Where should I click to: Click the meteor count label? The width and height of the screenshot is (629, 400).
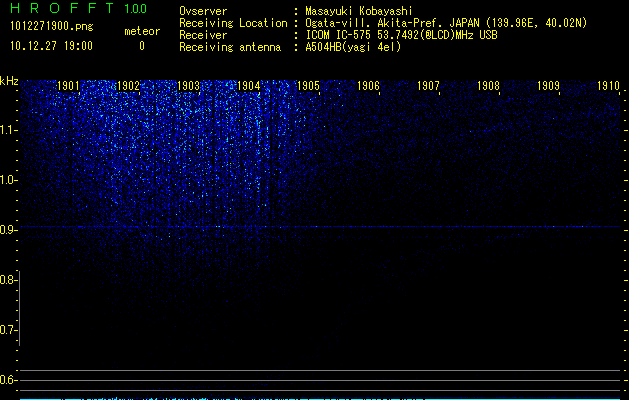click(x=142, y=31)
